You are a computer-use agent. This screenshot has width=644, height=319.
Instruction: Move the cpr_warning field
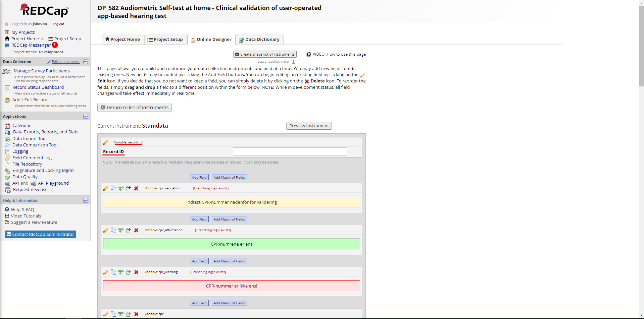click(129, 272)
